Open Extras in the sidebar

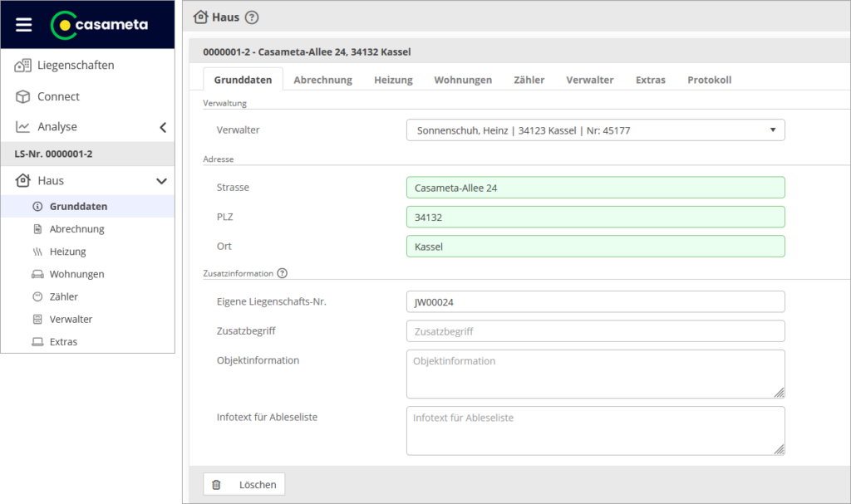63,341
